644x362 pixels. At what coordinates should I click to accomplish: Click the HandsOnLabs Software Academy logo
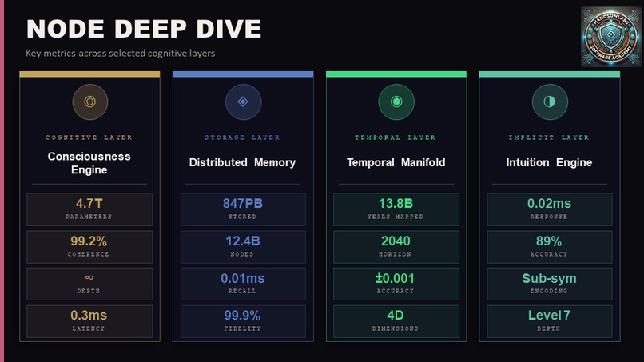coord(611,36)
